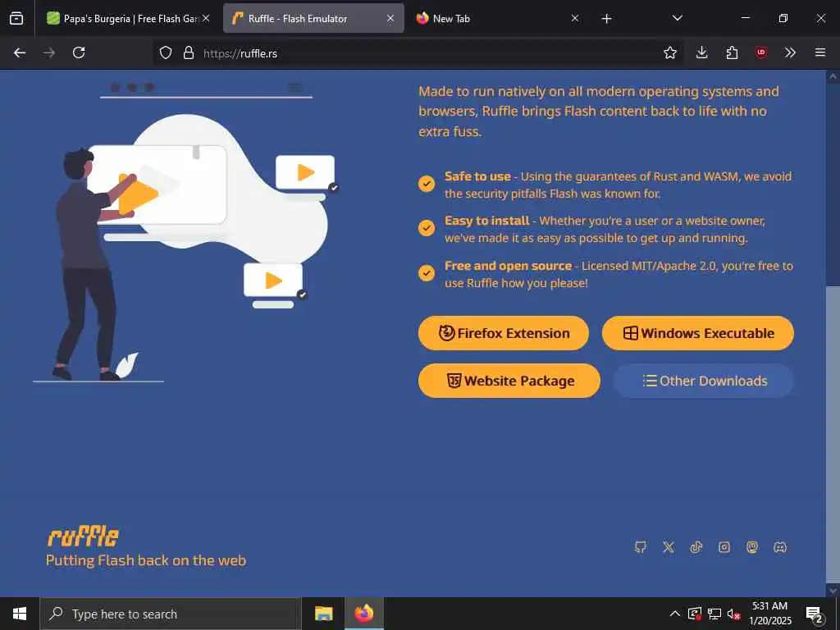The image size is (840, 630).
Task: Open Ruffle's TikTok icon
Action: [696, 547]
